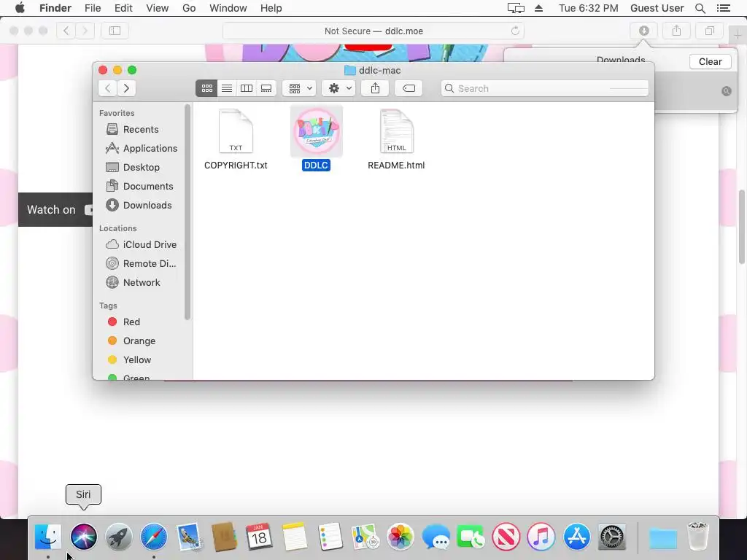The image size is (747, 560).
Task: Open Trash from the Dock
Action: 698,537
